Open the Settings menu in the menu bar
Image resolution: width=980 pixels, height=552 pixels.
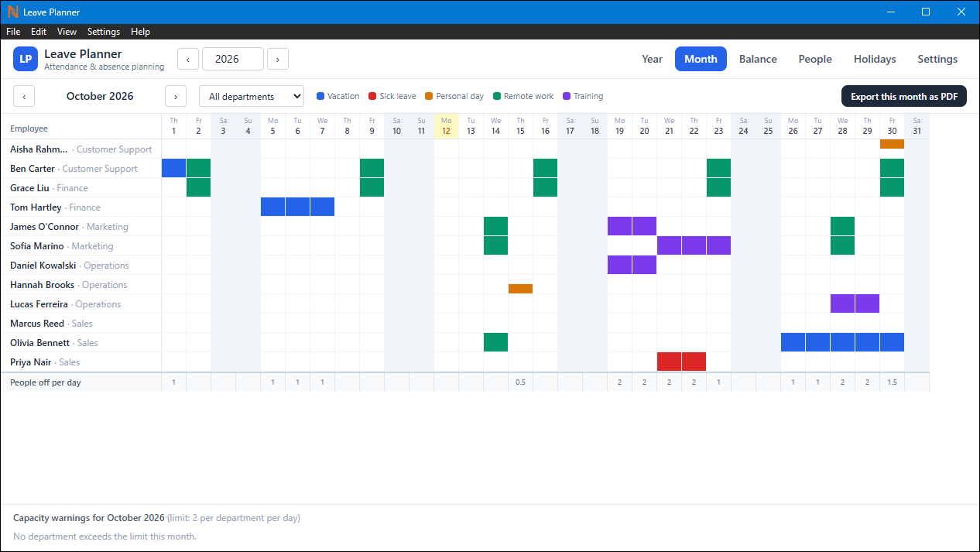(x=104, y=32)
